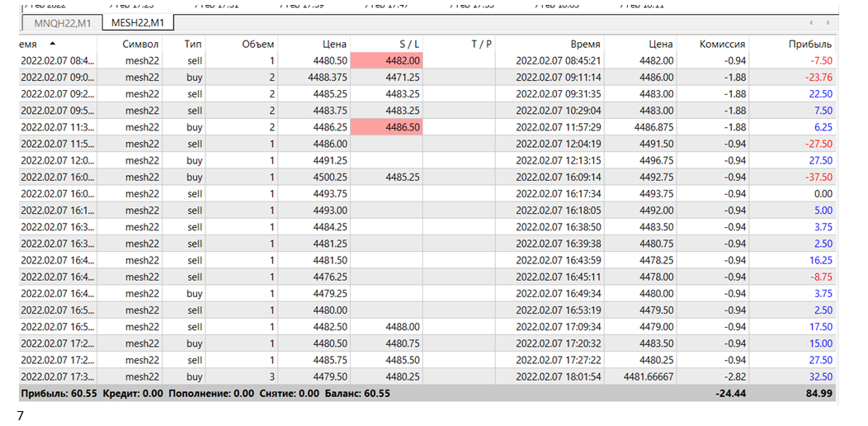This screenshot has width=868, height=426.
Task: Switch to the MNQH22,M1 chart tab
Action: click(62, 23)
